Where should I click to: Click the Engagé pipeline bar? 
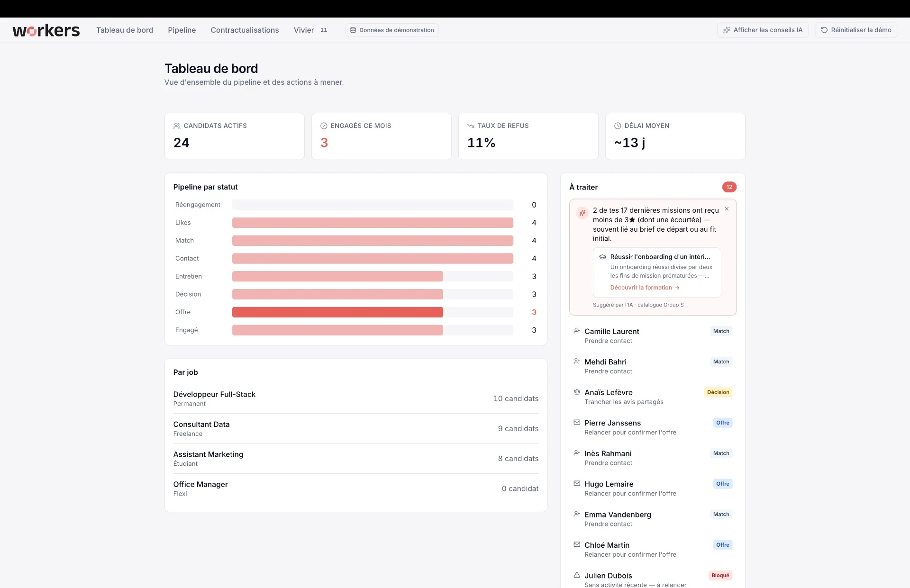click(x=337, y=330)
